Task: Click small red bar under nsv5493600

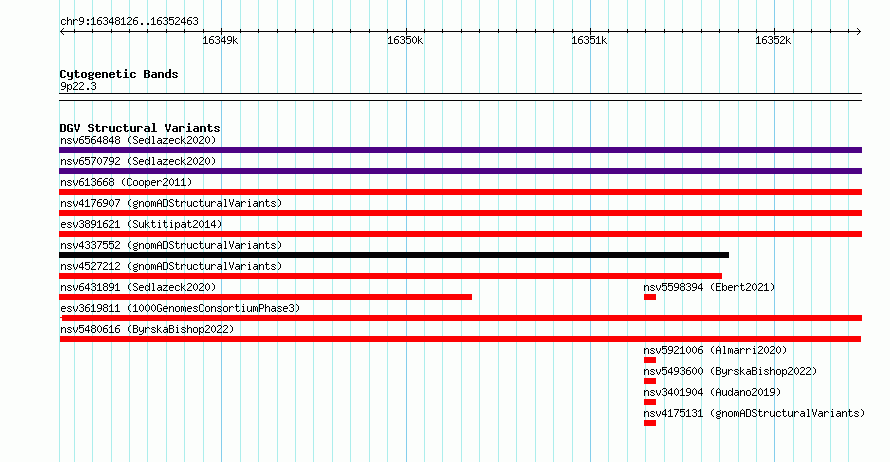Action: point(650,381)
